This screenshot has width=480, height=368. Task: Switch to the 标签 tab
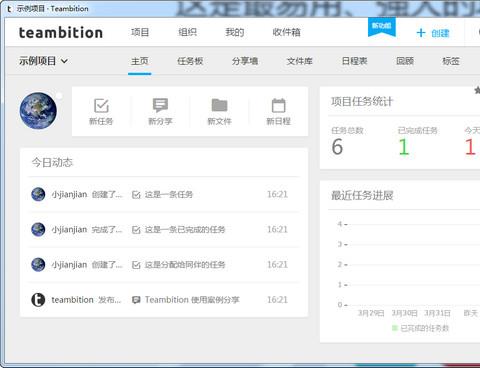pos(451,61)
